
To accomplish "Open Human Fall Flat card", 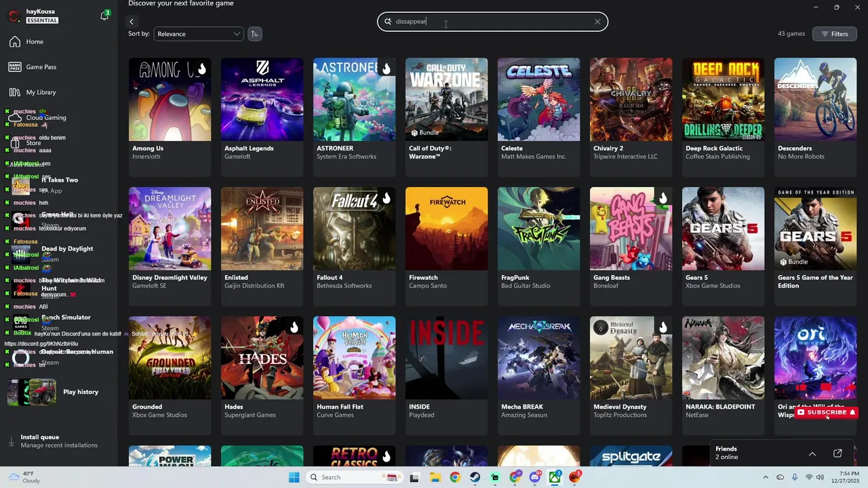I will [354, 375].
